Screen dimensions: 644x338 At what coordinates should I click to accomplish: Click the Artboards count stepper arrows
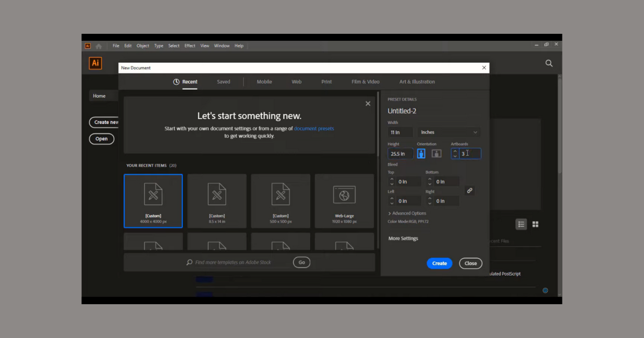click(455, 153)
